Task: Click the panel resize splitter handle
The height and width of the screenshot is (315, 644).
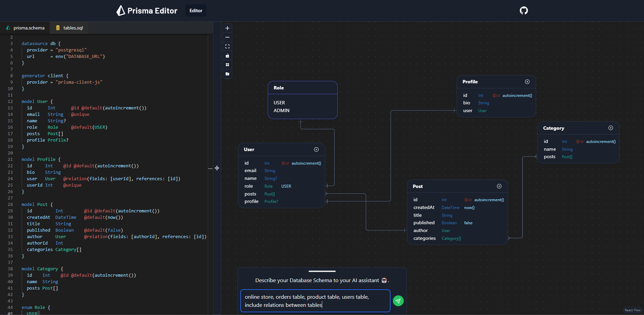Action: point(217,168)
